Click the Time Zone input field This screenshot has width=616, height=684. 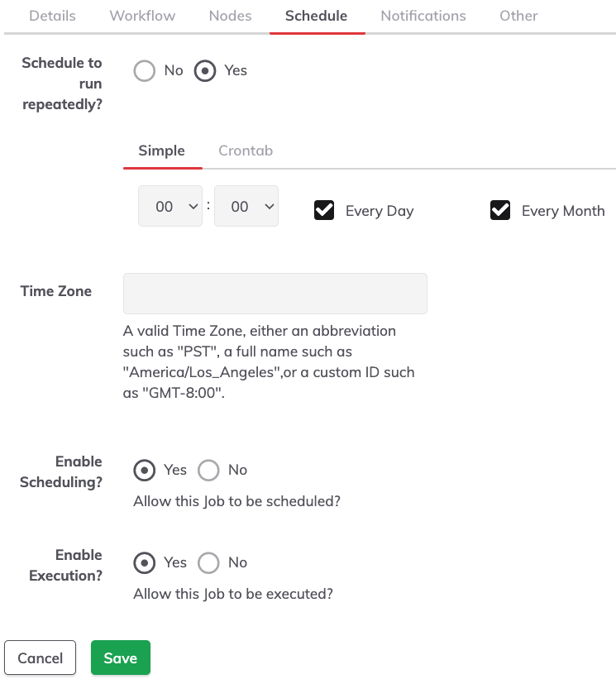coord(275,294)
